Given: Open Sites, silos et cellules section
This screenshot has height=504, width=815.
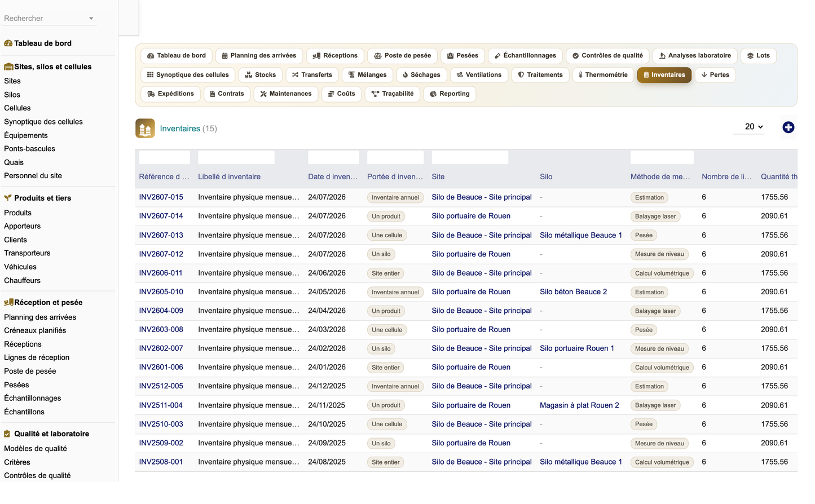Looking at the screenshot, I should pos(52,67).
